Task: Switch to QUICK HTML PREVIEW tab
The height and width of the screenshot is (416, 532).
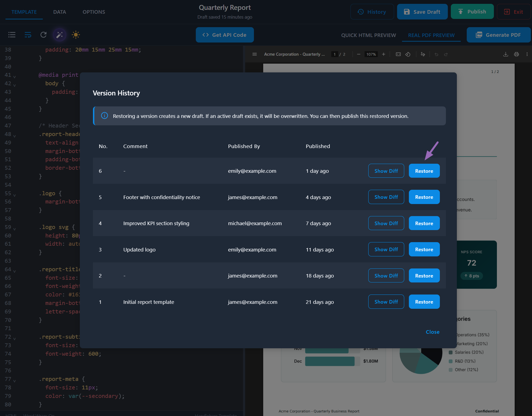Action: (368, 35)
